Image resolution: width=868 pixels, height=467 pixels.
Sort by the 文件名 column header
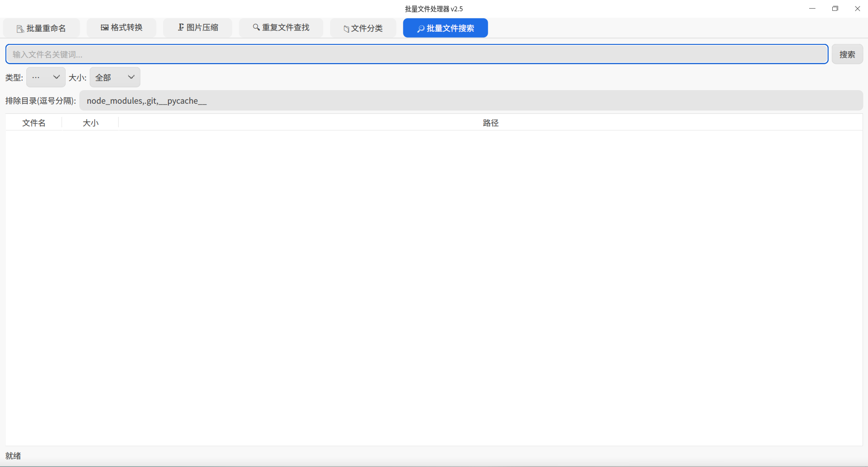(34, 123)
